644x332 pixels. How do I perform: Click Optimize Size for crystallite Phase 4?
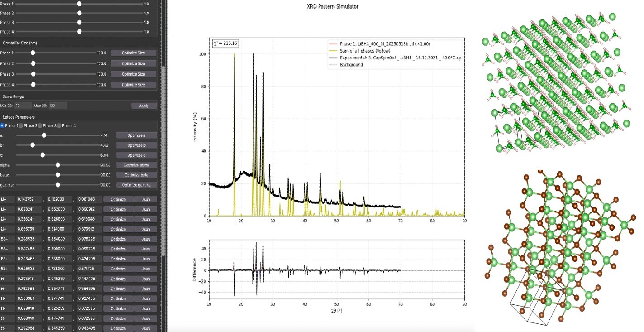pos(134,85)
